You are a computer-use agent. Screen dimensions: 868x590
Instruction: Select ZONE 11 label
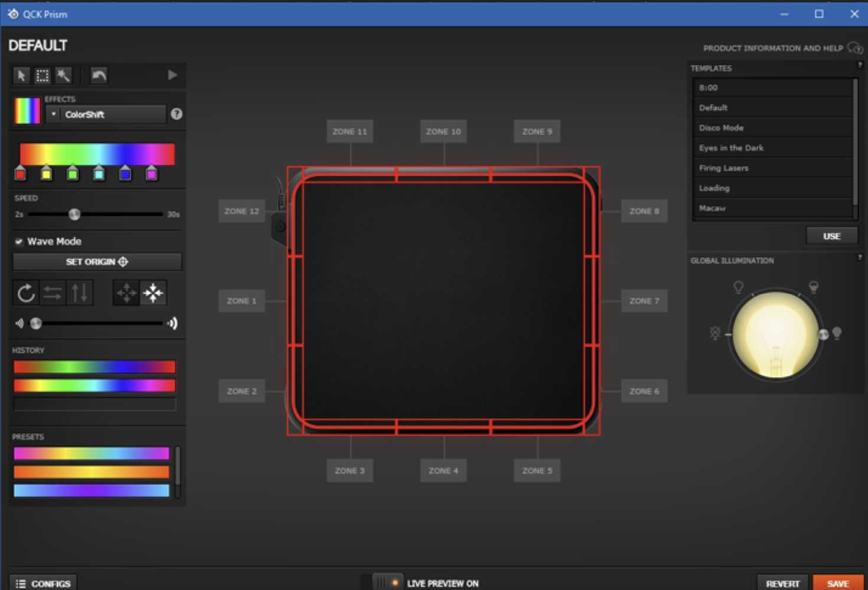[350, 132]
